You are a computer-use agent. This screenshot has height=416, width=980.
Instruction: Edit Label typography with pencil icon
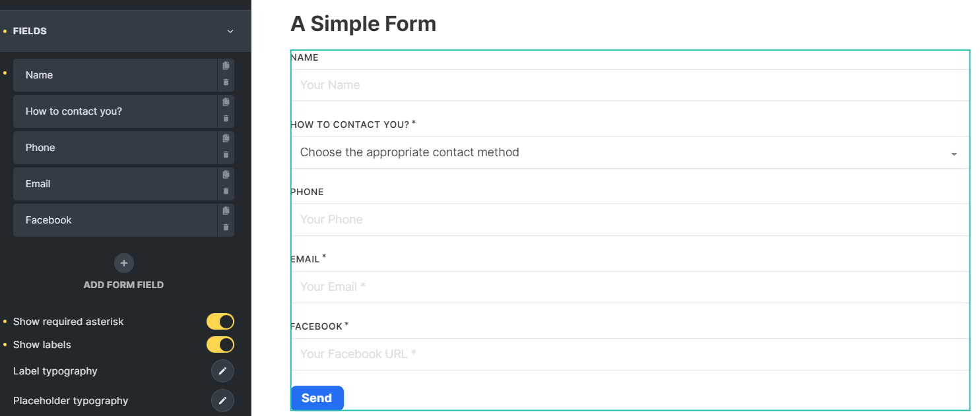pos(222,371)
